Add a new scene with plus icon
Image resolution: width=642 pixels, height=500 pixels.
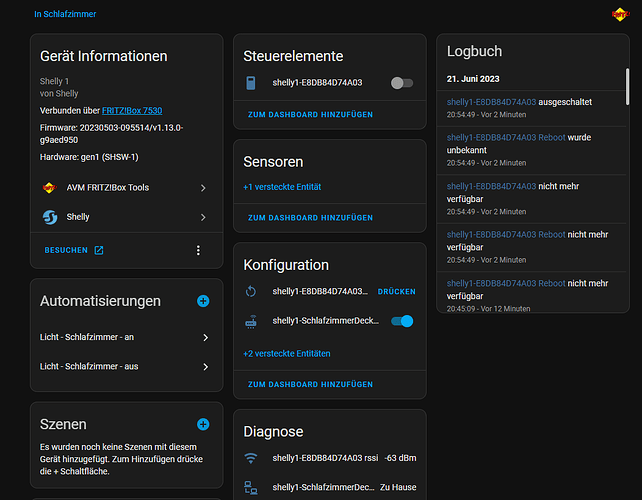click(x=203, y=425)
